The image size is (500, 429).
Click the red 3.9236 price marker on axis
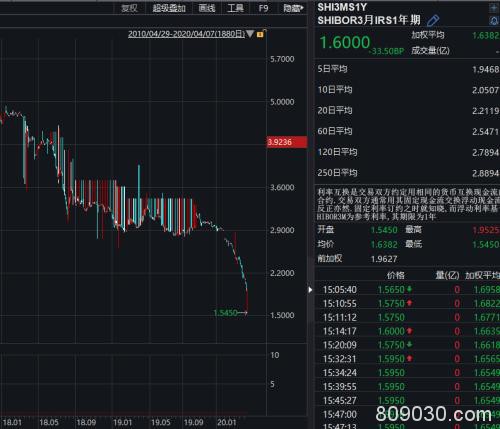(287, 142)
